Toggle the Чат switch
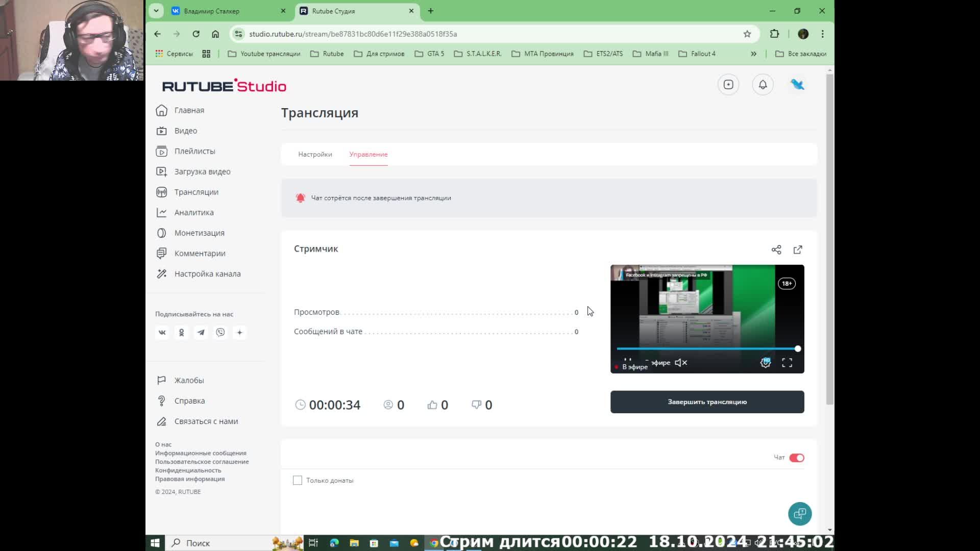The height and width of the screenshot is (551, 980). click(x=797, y=458)
